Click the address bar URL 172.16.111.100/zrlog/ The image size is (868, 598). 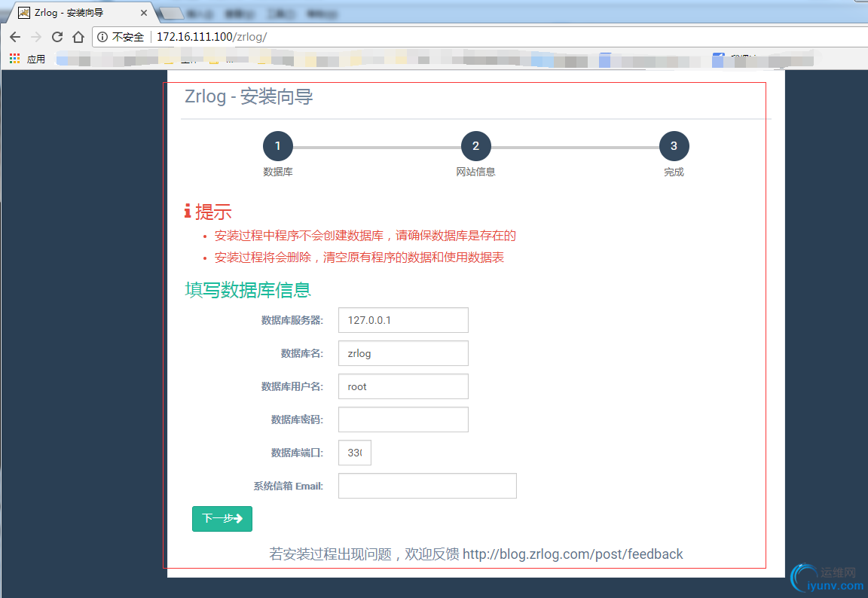point(212,37)
